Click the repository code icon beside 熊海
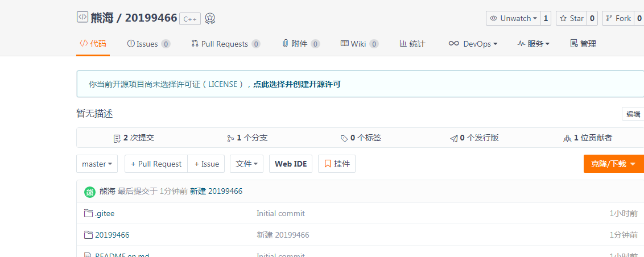 [x=82, y=17]
